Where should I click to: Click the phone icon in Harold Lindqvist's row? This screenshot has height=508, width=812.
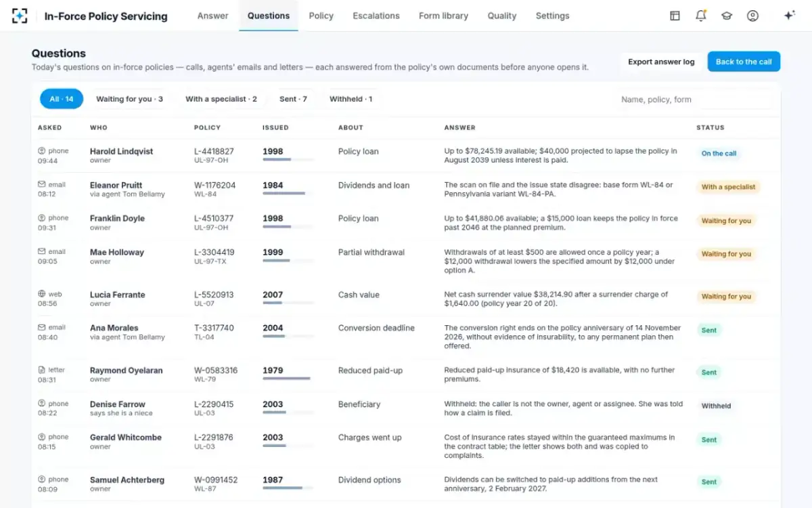tap(41, 151)
